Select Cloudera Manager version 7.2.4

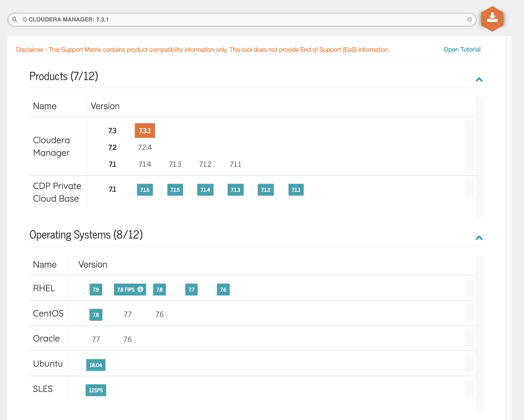[145, 147]
